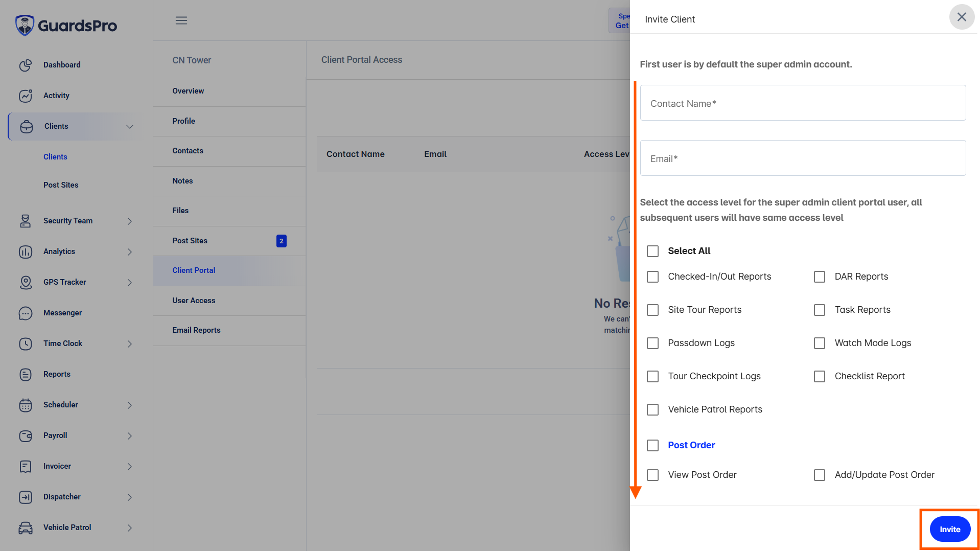Expand the Vehicle Patrol submenu chevron
980x551 pixels.
(130, 527)
